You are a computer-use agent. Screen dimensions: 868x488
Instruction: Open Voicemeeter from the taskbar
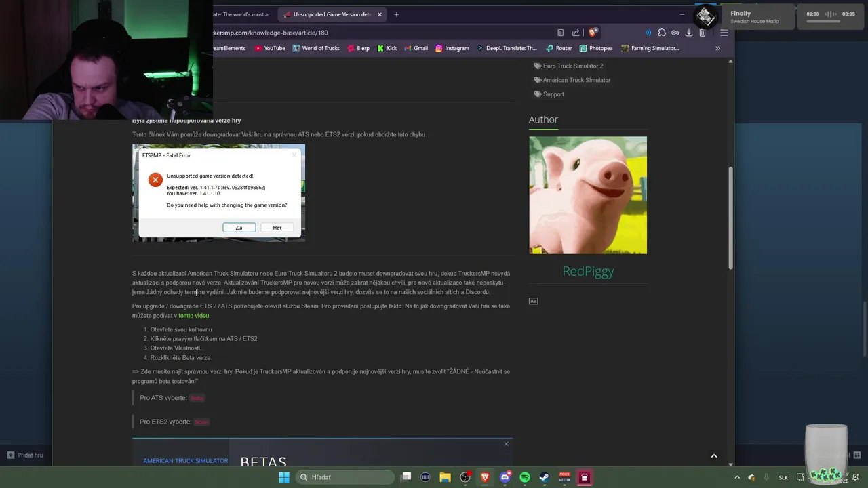point(564,477)
